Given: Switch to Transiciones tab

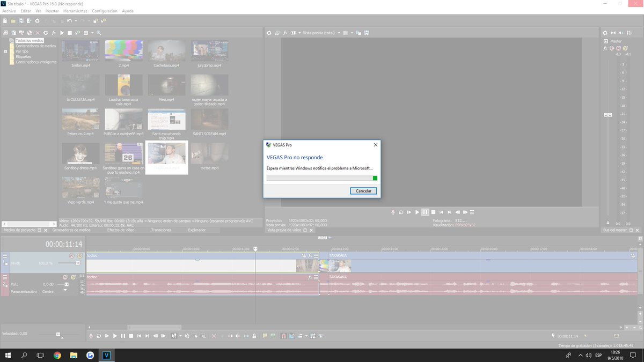Looking at the screenshot, I should coord(161,230).
